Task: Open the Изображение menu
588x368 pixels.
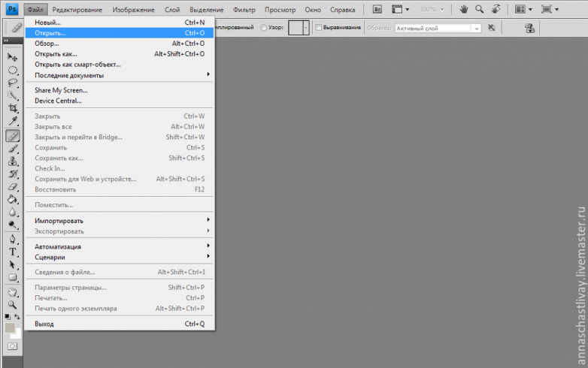Action: 134,10
